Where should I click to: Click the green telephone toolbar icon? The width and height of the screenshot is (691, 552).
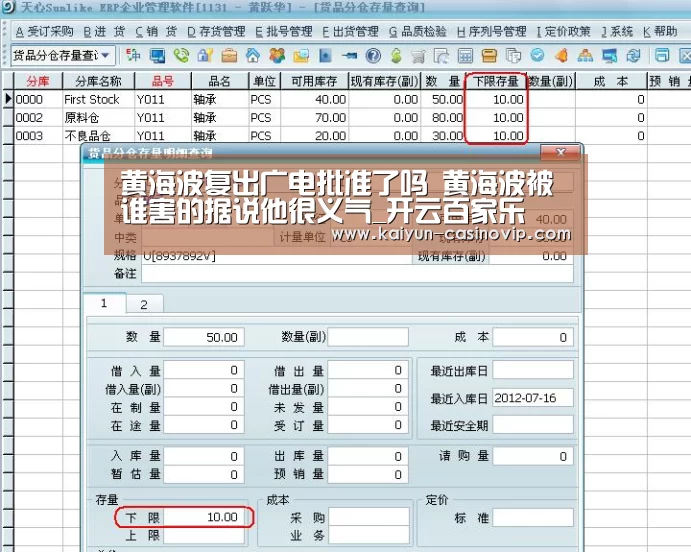pyautogui.click(x=181, y=56)
